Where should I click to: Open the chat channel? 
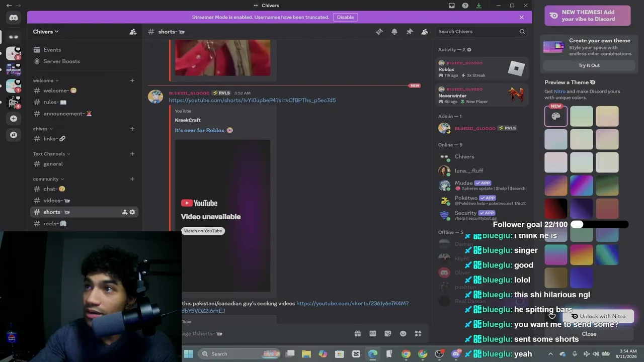84,189
